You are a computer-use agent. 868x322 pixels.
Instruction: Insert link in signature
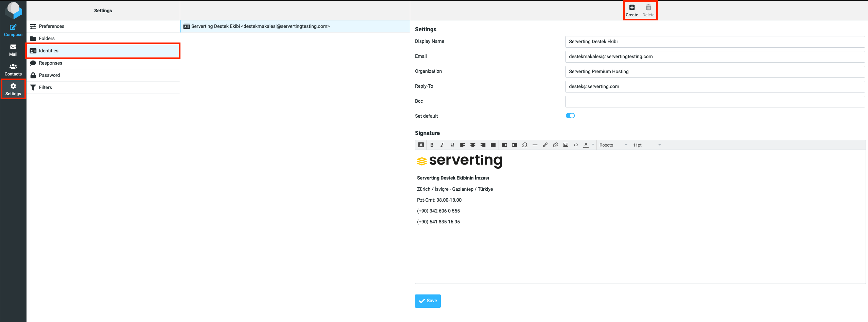point(545,145)
